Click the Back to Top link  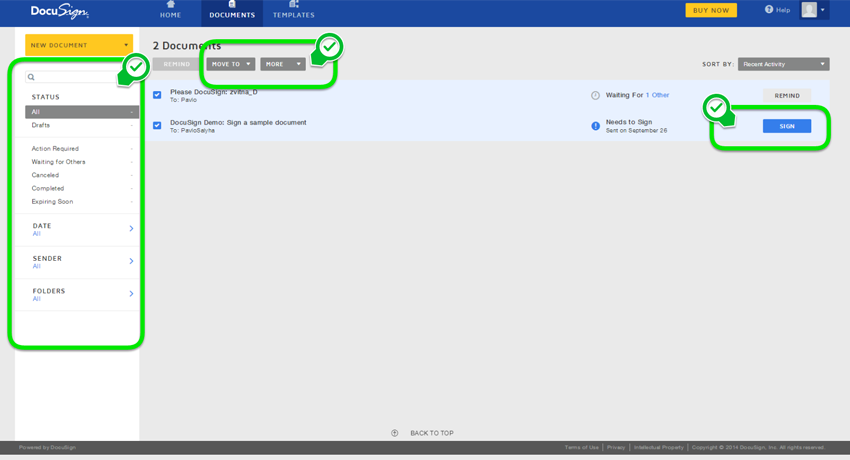point(432,433)
